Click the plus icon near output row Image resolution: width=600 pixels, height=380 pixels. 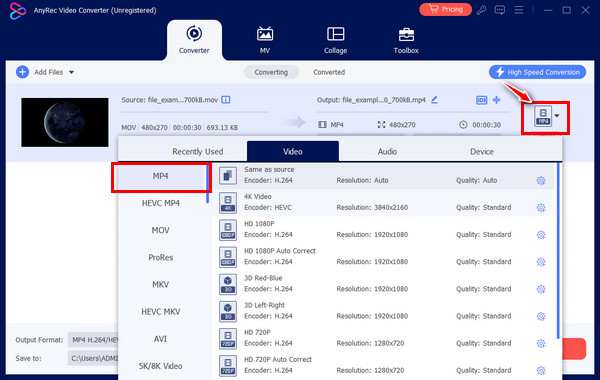[x=496, y=100]
